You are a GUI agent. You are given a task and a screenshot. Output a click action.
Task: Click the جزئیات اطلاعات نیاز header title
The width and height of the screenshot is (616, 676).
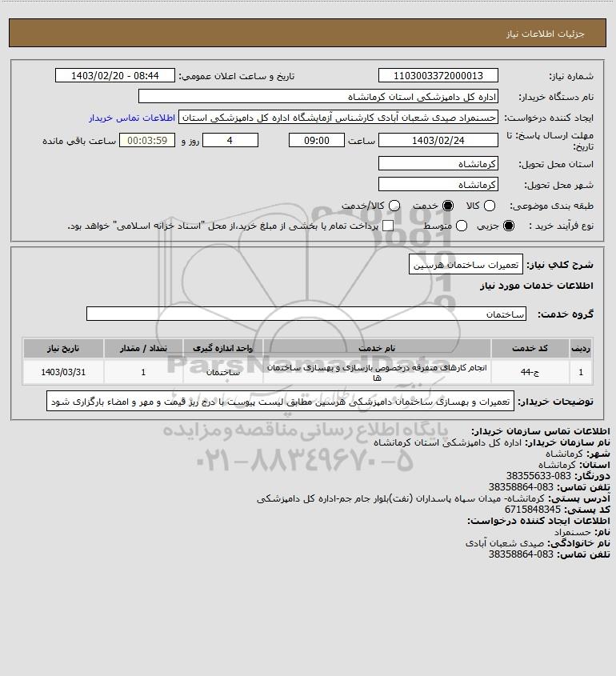[546, 34]
